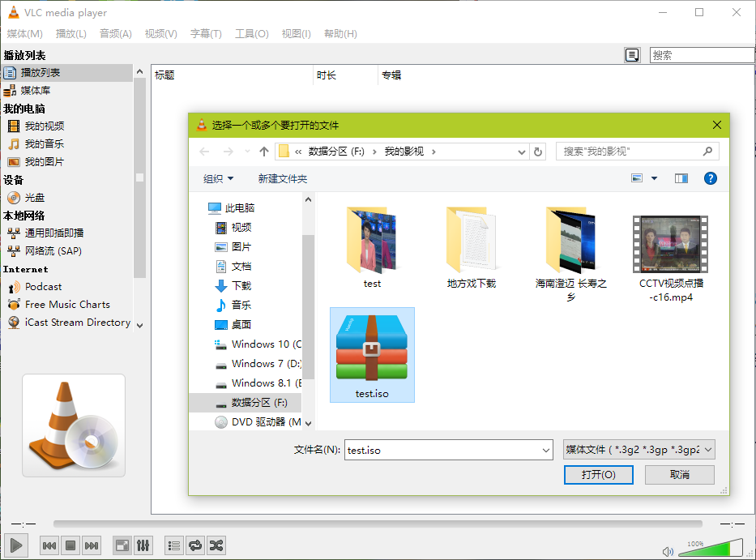Click the stop playback button
Image resolution: width=756 pixels, height=560 pixels.
[70, 545]
